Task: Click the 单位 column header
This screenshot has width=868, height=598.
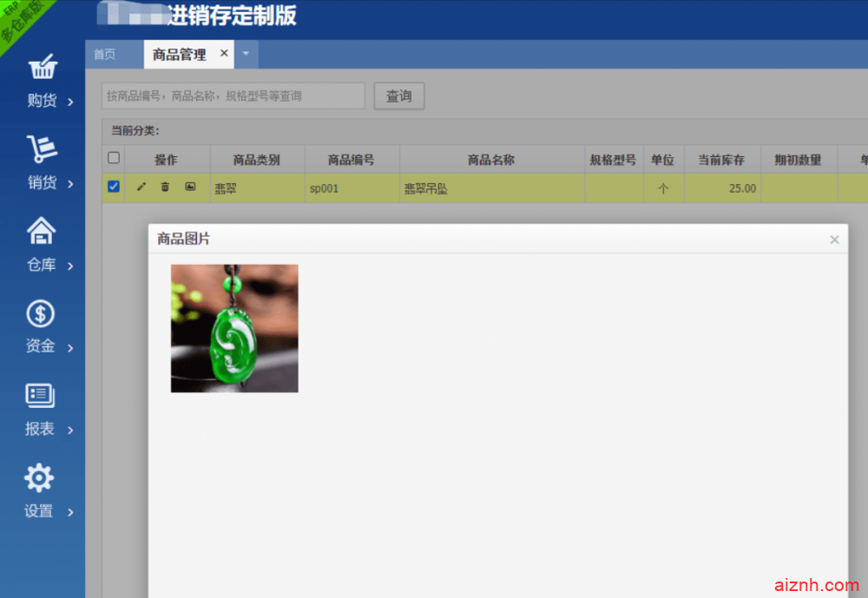Action: (662, 160)
